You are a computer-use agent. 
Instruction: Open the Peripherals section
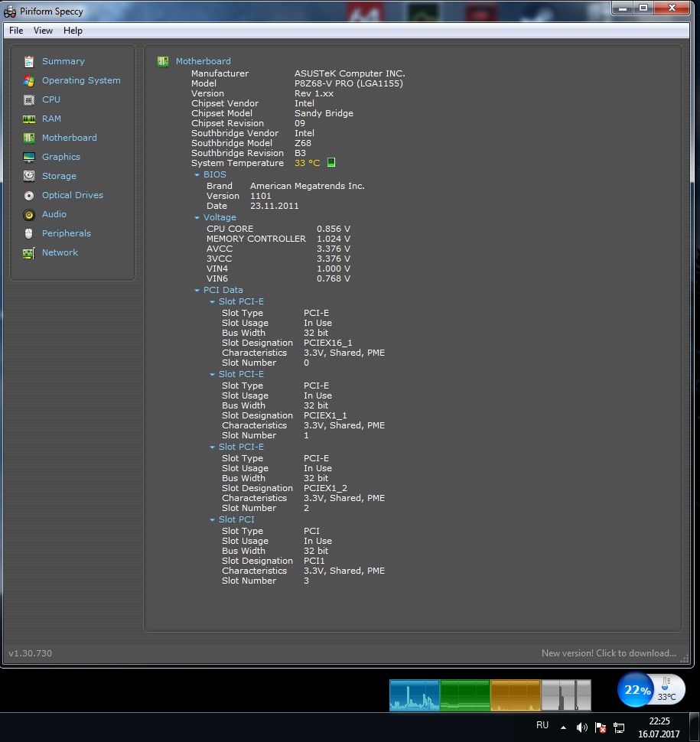click(x=67, y=233)
